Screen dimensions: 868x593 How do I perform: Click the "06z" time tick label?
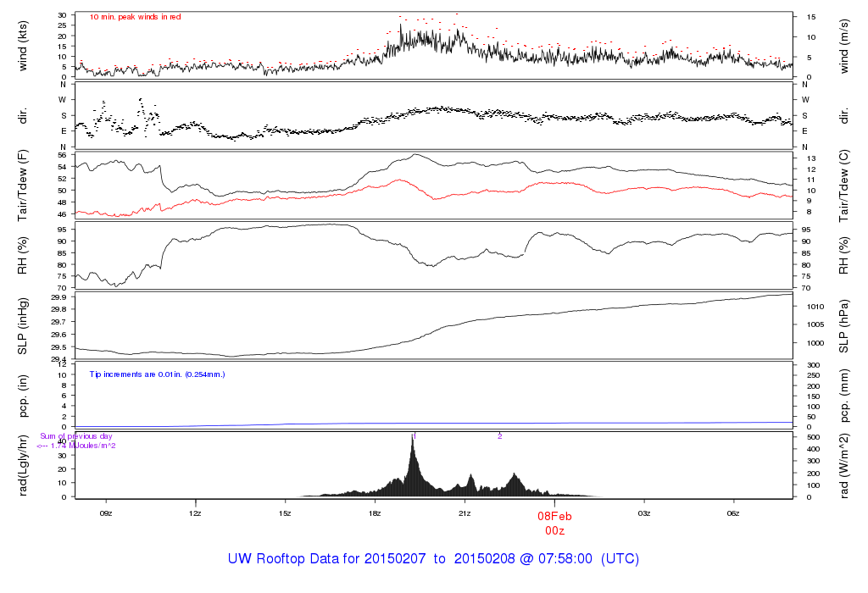(733, 513)
